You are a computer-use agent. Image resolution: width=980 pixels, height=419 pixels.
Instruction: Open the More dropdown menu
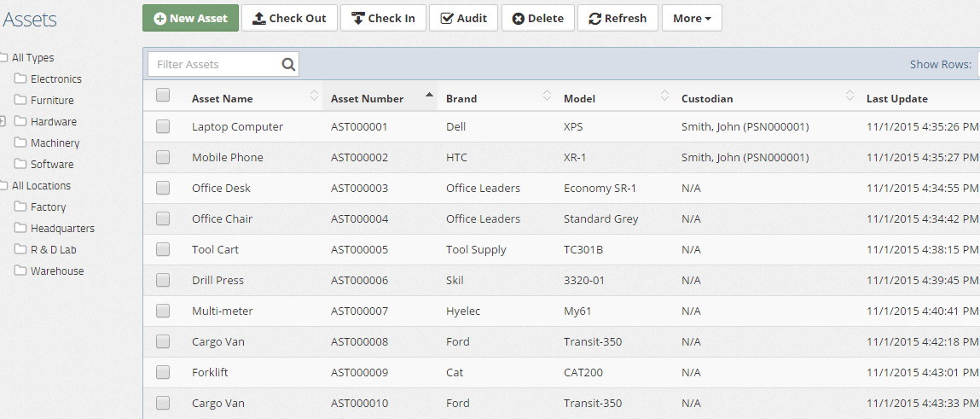tap(692, 18)
